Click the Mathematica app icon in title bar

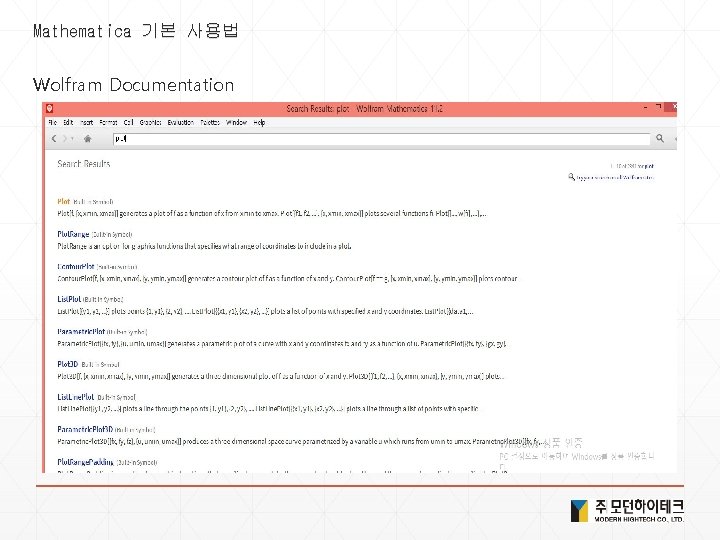point(50,108)
